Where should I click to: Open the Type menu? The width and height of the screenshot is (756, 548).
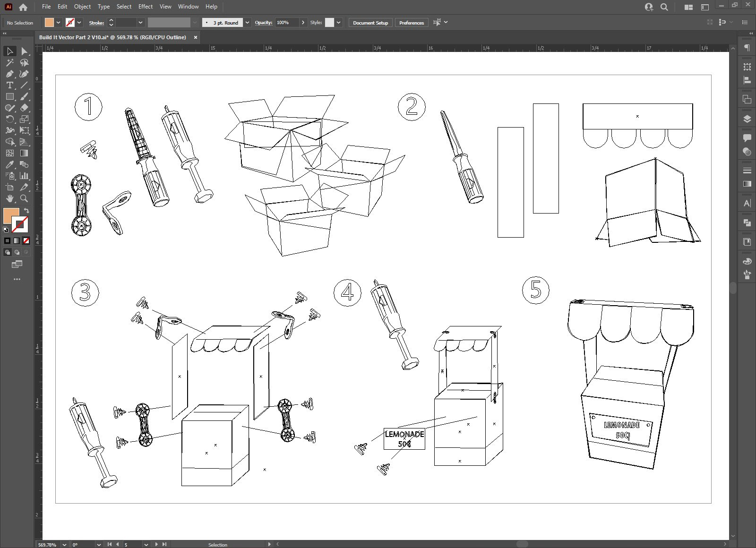103,7
